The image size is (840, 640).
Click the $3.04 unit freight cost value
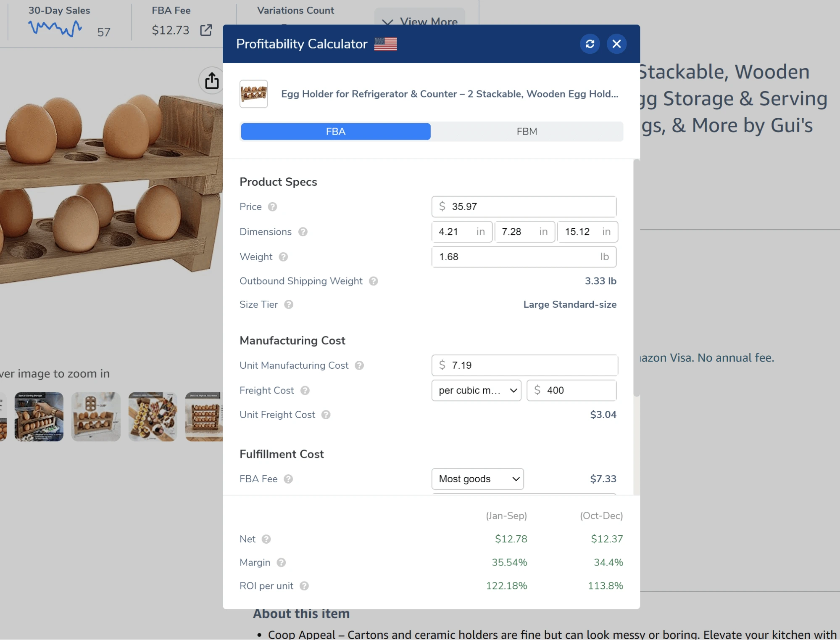603,415
